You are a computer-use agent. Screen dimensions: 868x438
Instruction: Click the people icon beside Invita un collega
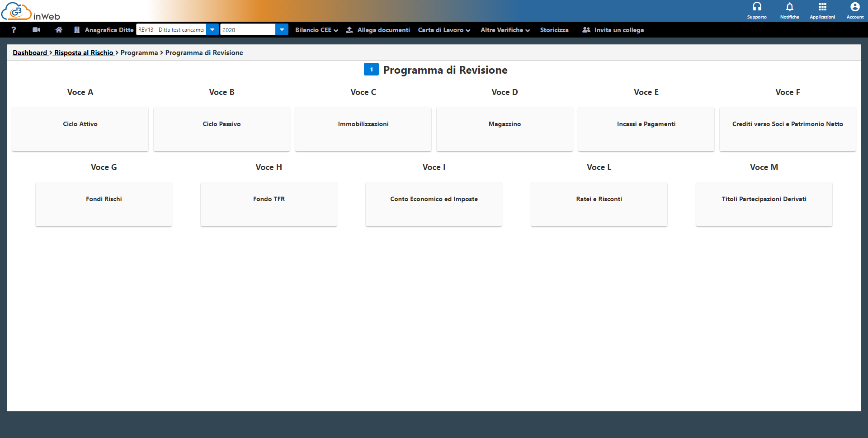tap(586, 30)
